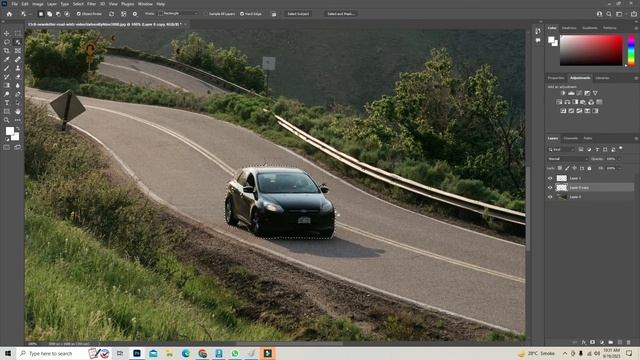Click the Windows search box

click(x=52, y=353)
